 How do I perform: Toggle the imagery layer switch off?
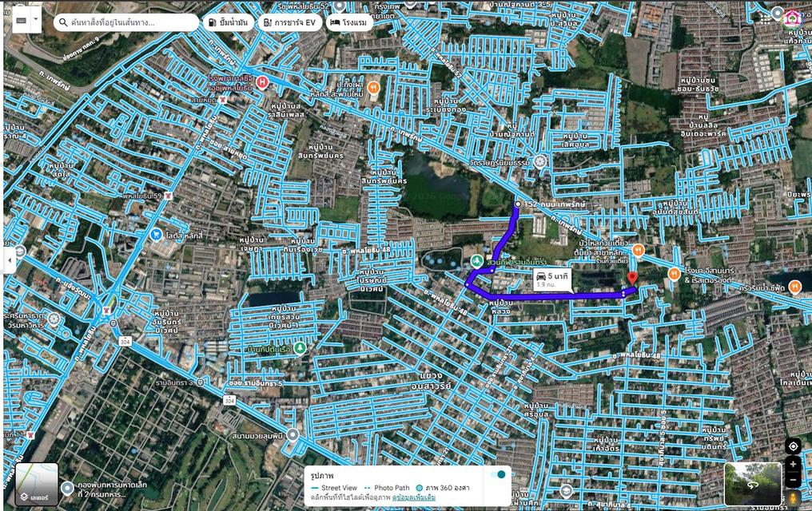click(x=500, y=474)
